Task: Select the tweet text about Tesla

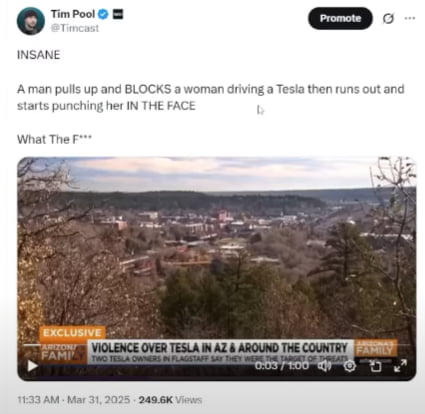Action: click(x=211, y=97)
